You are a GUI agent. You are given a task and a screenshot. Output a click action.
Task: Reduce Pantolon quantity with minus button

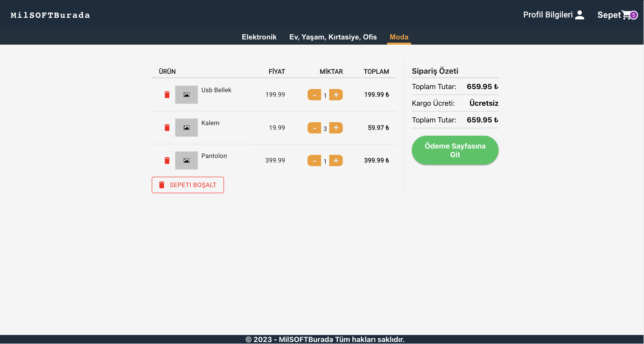(314, 160)
